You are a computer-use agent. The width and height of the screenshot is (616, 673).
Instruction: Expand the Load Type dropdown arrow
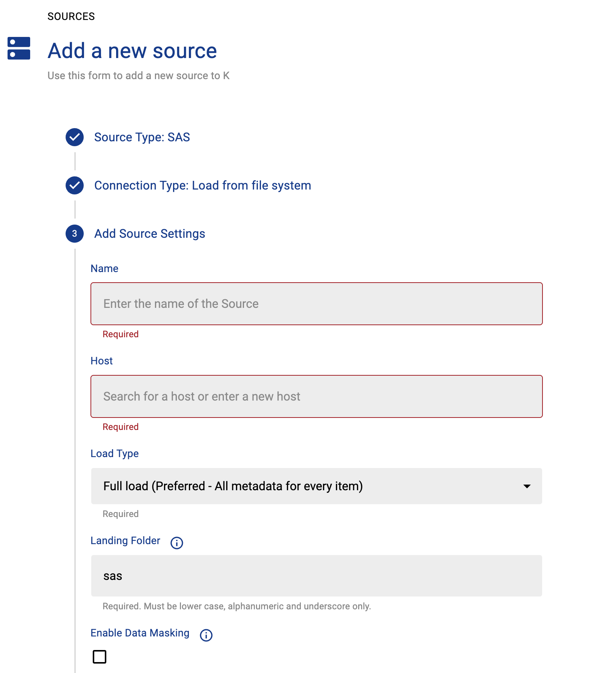click(x=527, y=486)
